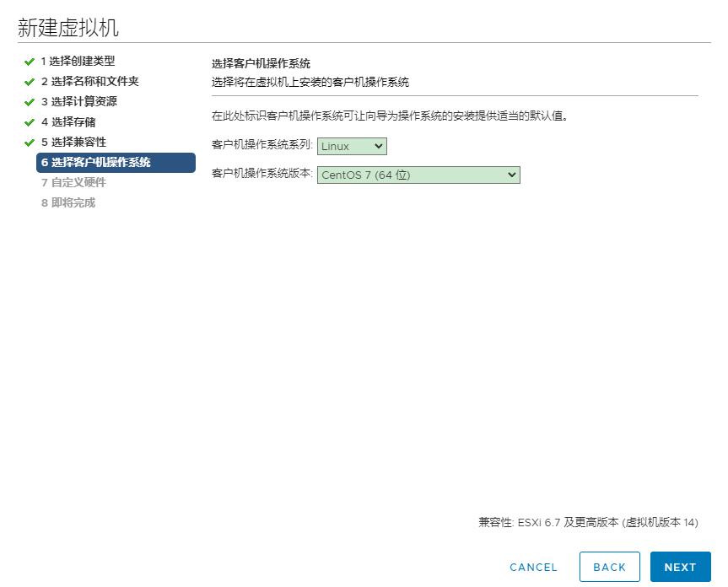Click NEXT to proceed to 自定义硬件
The height and width of the screenshot is (587, 728).
click(x=680, y=567)
